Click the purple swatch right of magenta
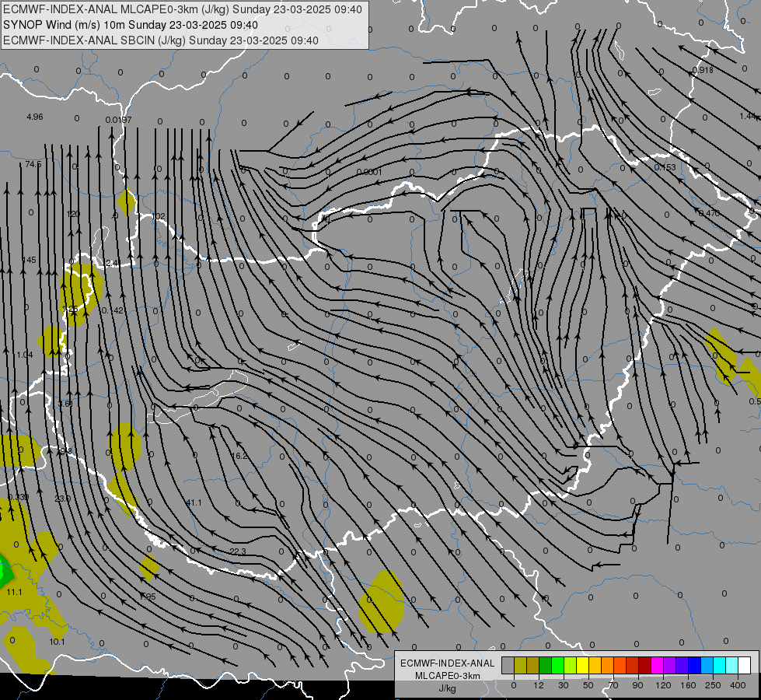The height and width of the screenshot is (700, 761). pos(670,665)
